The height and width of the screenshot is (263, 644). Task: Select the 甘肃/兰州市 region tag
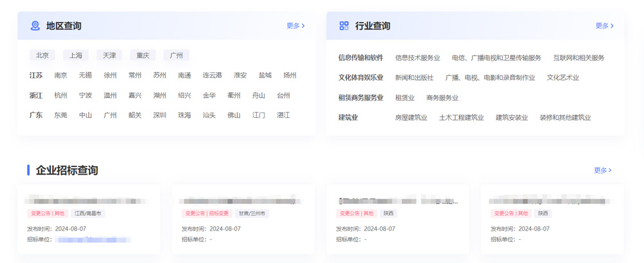252,213
